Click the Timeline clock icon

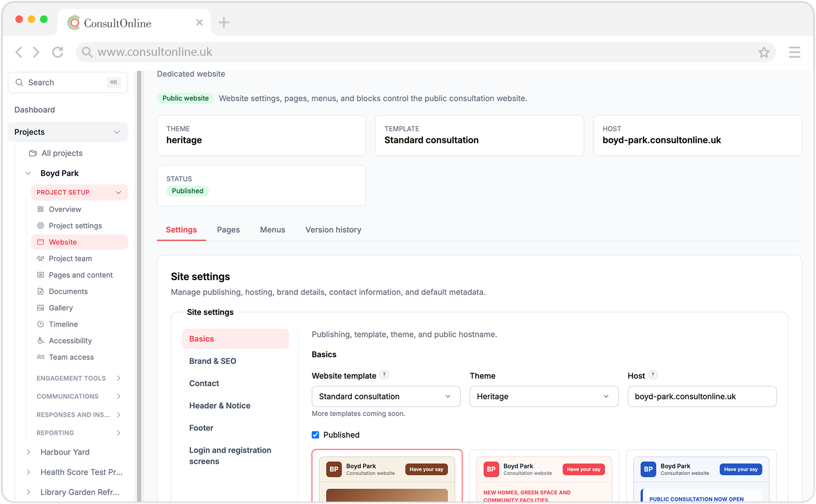tap(40, 324)
